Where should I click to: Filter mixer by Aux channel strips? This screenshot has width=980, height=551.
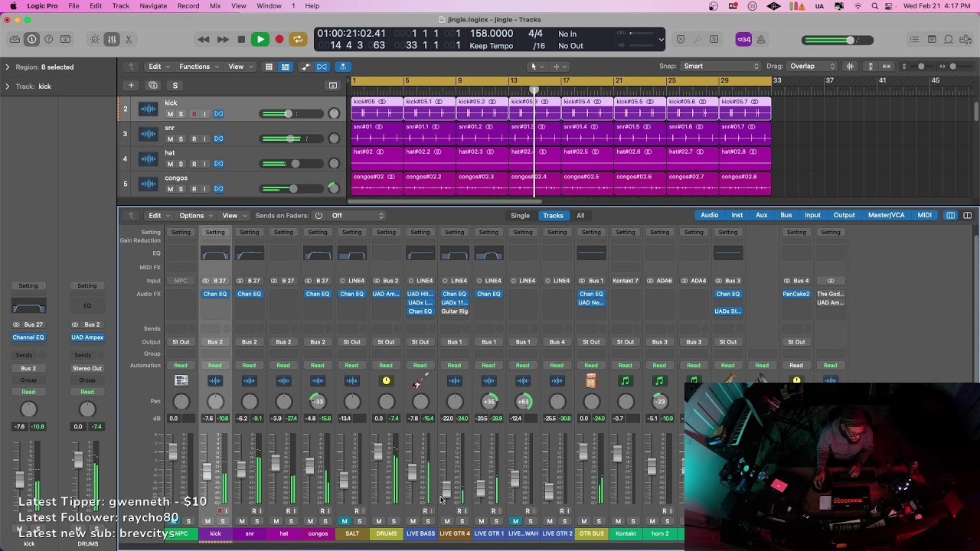[x=762, y=216]
